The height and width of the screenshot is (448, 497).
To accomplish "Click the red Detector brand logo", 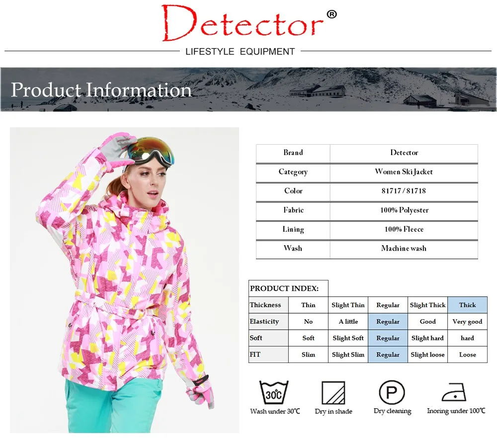I will (x=243, y=23).
